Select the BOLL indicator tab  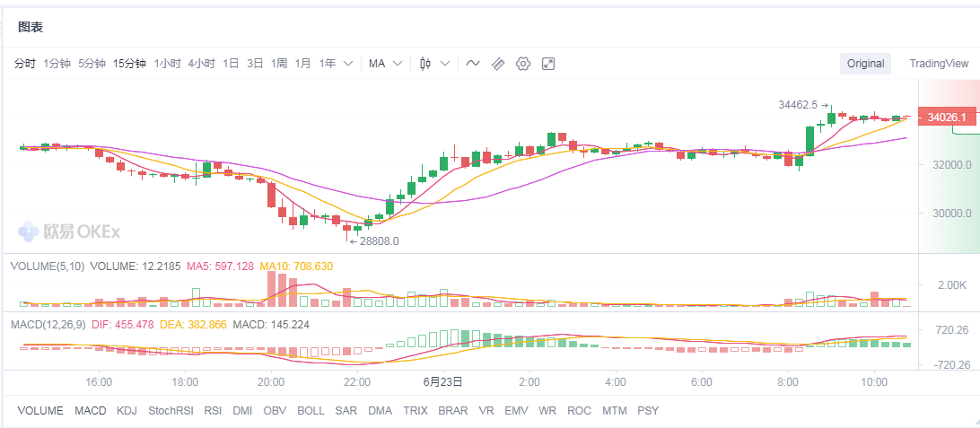pyautogui.click(x=311, y=411)
